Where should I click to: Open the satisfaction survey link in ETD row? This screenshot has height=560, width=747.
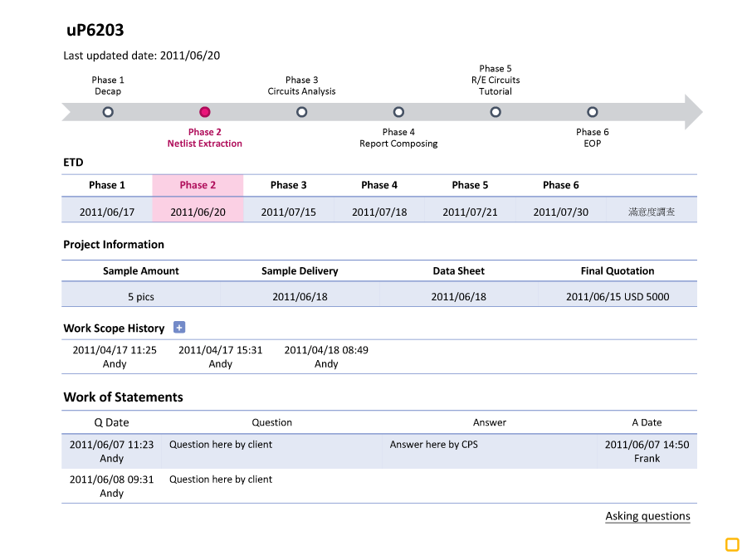coord(652,212)
